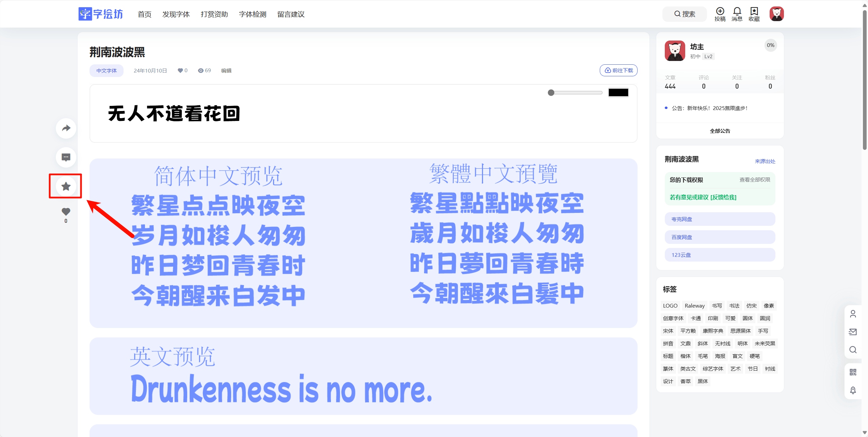
Task: Open the message envelope icon on the right edge
Action: point(853,332)
